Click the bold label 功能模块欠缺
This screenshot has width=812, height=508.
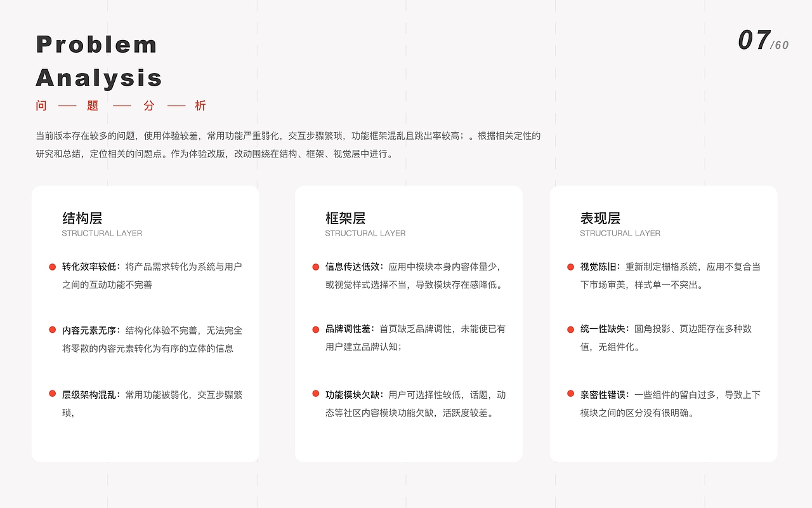click(355, 394)
